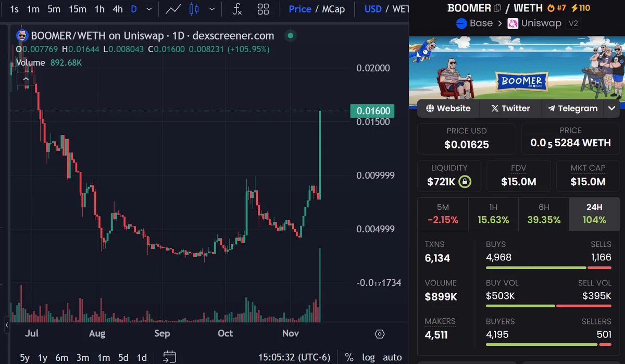Select the 4h interval
Image resolution: width=625 pixels, height=364 pixels.
pos(118,9)
